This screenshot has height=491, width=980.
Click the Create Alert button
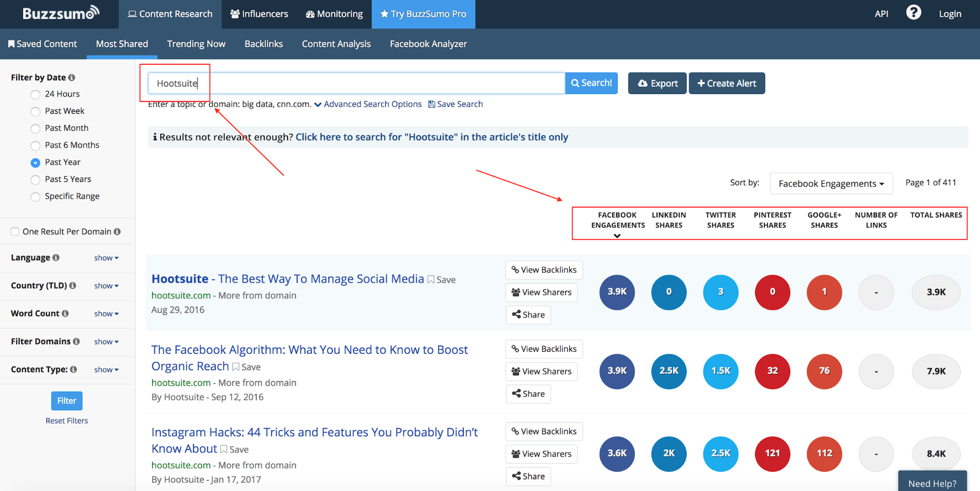click(727, 83)
